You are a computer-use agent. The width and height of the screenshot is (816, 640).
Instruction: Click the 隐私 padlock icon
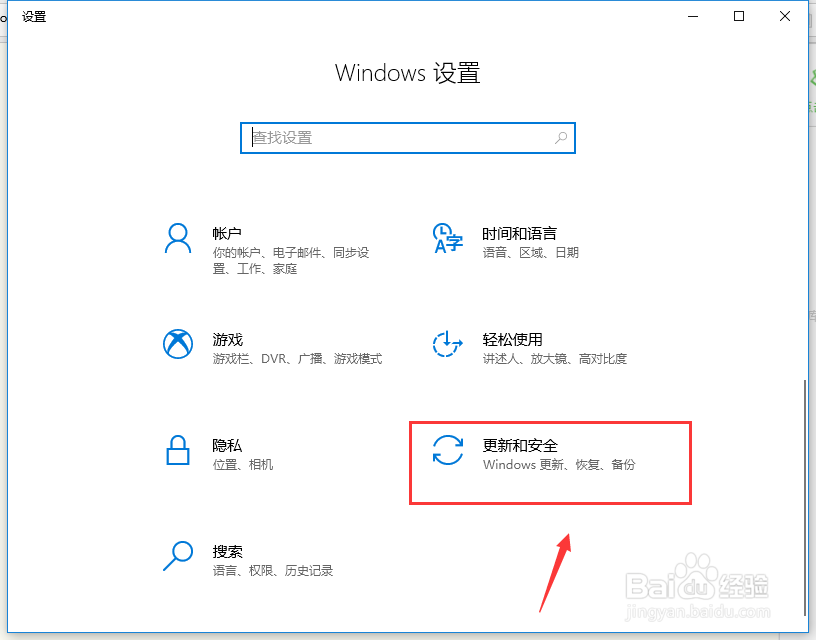[x=177, y=450]
